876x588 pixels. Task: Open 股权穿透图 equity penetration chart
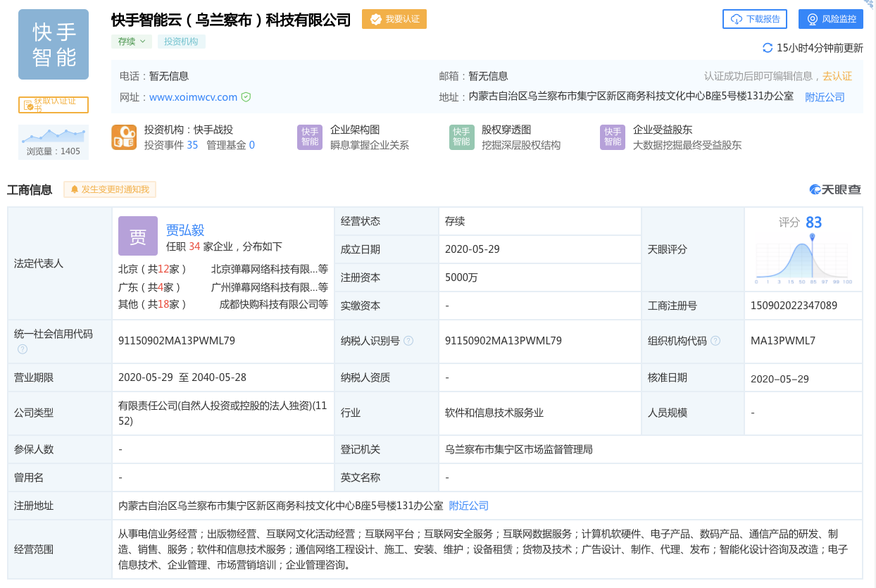click(506, 130)
